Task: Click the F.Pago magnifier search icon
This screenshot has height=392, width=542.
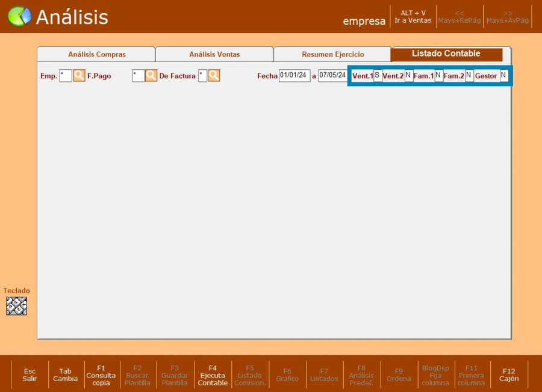Action: tap(151, 76)
